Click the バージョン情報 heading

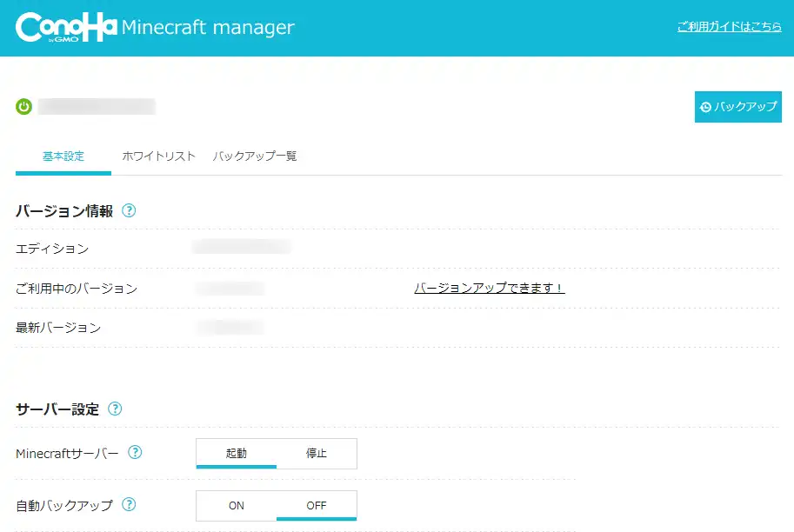click(x=64, y=211)
